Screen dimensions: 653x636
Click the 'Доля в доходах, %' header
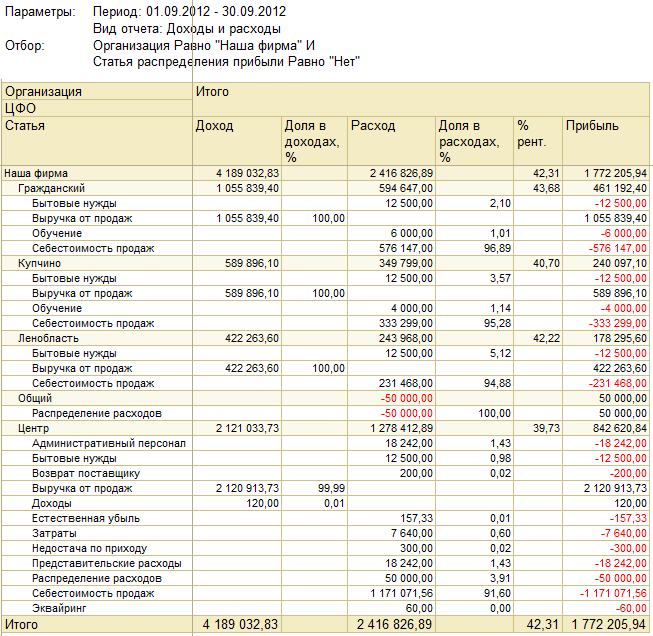[314, 141]
